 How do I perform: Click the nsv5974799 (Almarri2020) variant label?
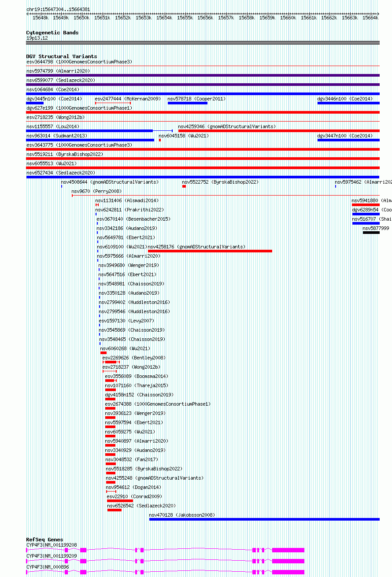pos(58,71)
